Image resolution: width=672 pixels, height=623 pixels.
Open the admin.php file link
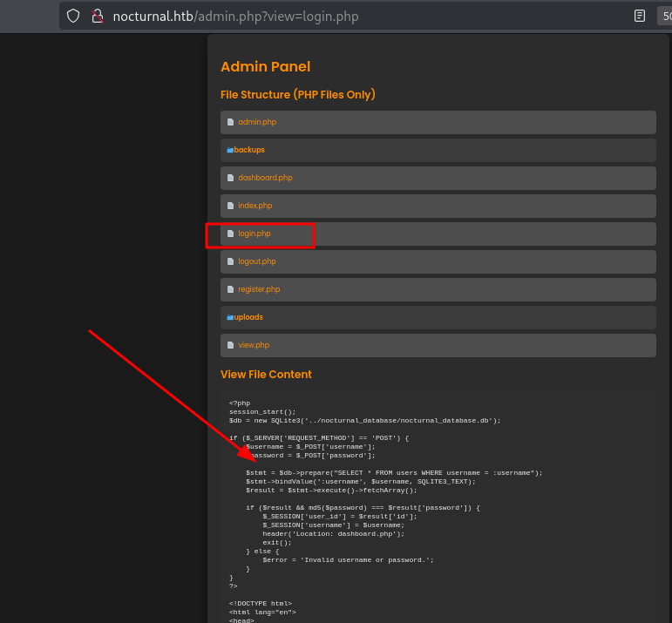[x=257, y=122]
